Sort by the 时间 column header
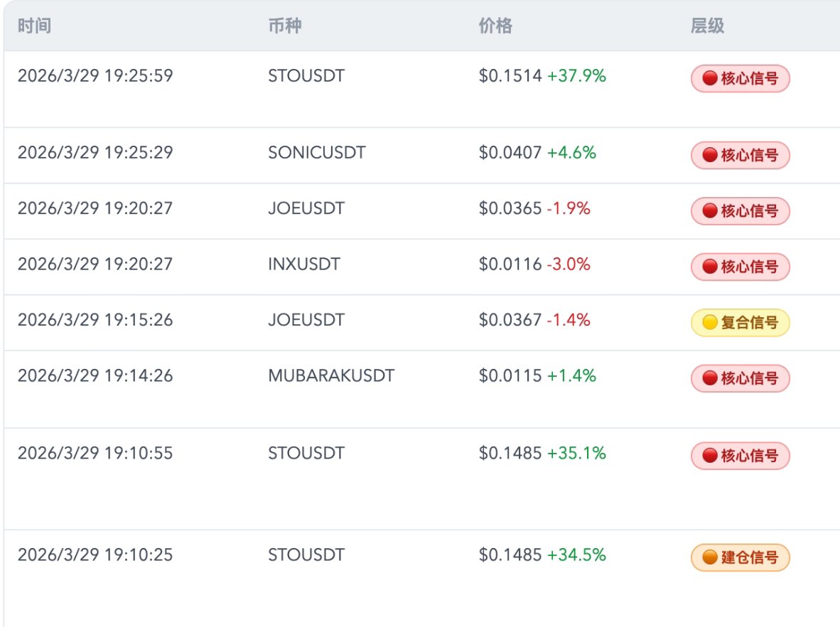The image size is (840, 627). pyautogui.click(x=34, y=26)
